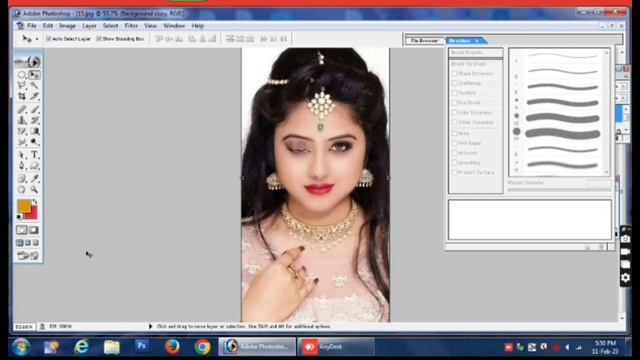Edit in Standard Mode icon

(22, 230)
